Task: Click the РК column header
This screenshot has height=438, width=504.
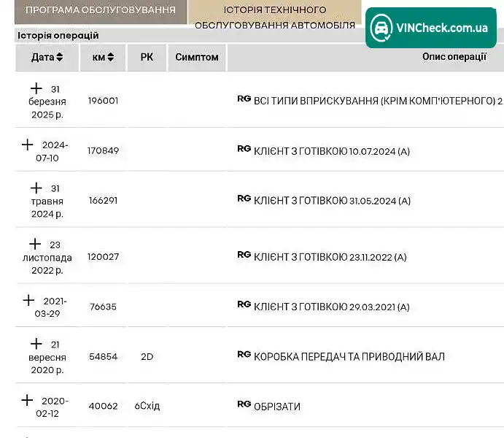Action: coord(147,57)
